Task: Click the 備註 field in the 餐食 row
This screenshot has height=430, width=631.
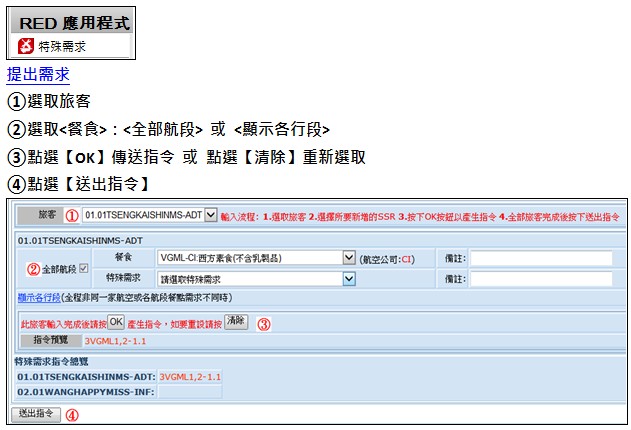Action: 540,258
